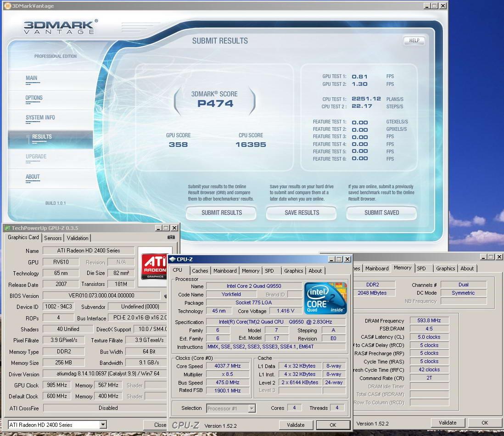Open the MAIN section in 3DMark Vantage
The width and height of the screenshot is (504, 436).
coord(32,78)
